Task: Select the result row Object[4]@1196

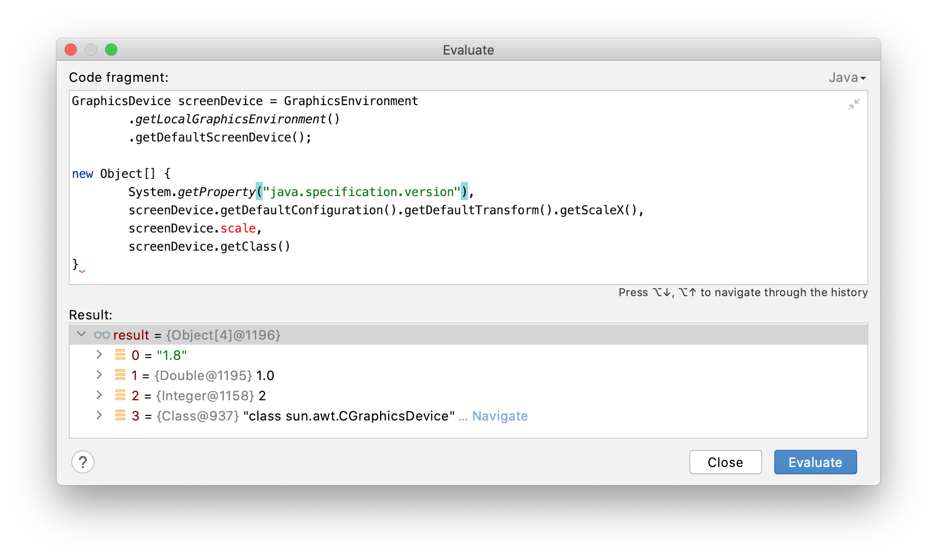Action: point(222,334)
